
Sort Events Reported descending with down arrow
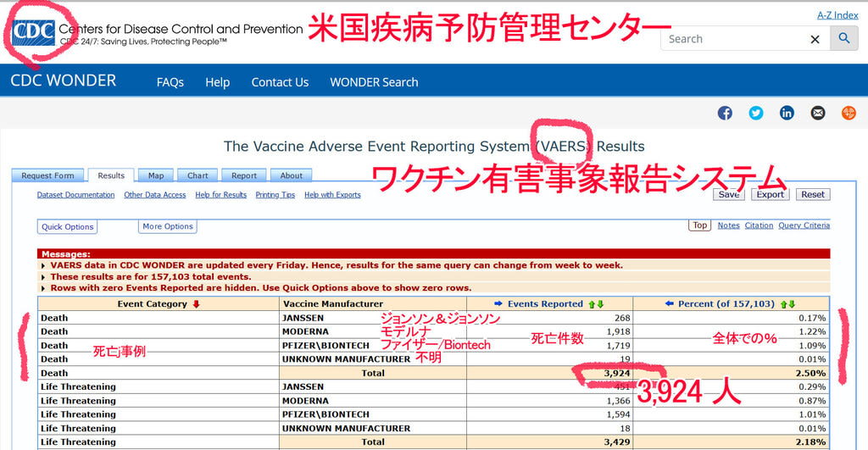600,304
